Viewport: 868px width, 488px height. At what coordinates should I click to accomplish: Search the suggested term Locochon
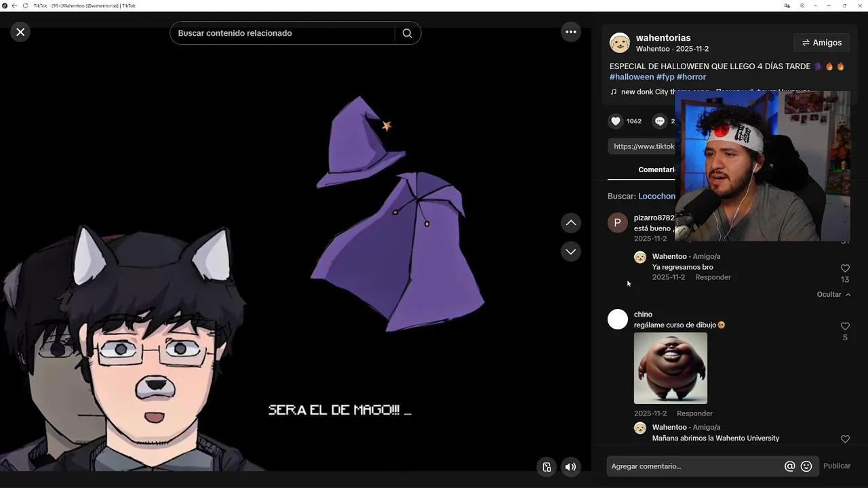pyautogui.click(x=656, y=196)
